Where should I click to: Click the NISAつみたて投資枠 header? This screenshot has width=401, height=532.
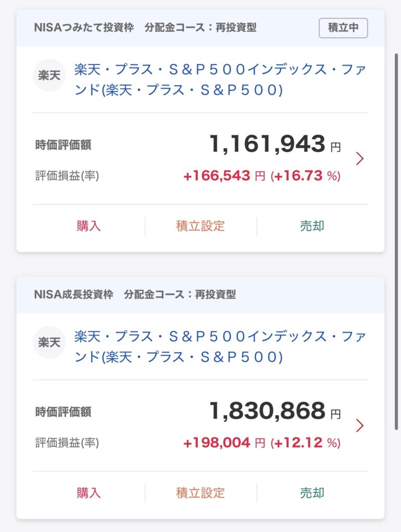pyautogui.click(x=73, y=28)
